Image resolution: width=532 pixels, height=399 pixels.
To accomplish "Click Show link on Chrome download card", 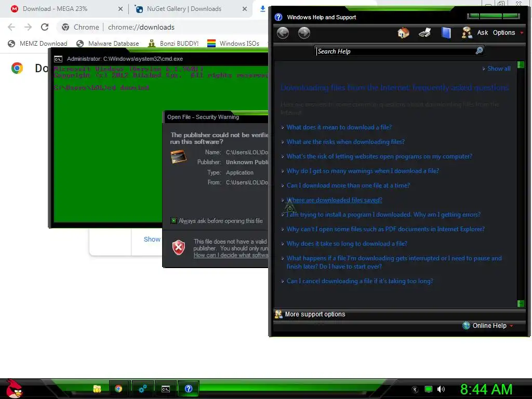I will tap(152, 239).
